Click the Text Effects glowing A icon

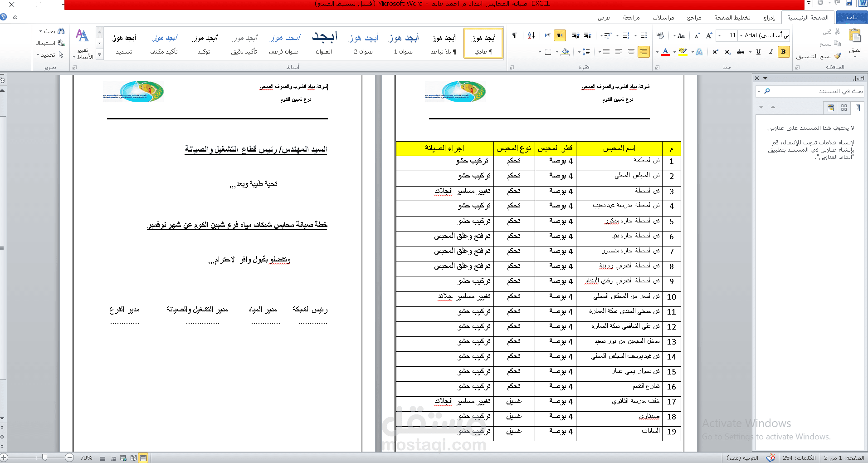[699, 52]
